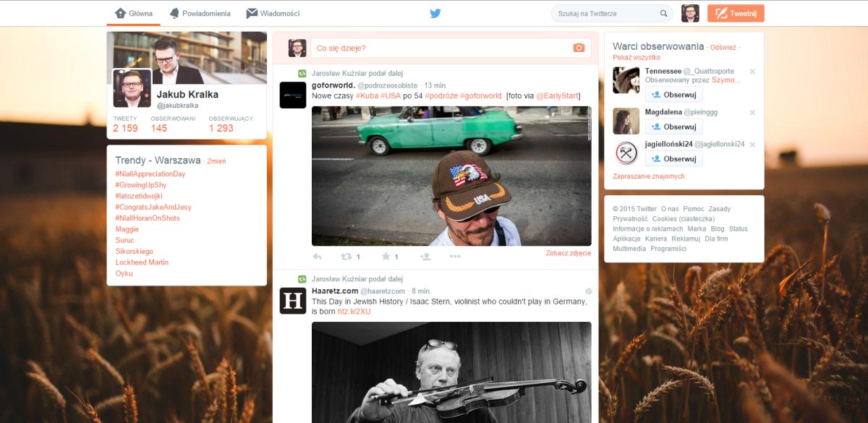Open the violinist photo in Haaretz tweet
Image resolution: width=868 pixels, height=423 pixels.
click(x=451, y=372)
